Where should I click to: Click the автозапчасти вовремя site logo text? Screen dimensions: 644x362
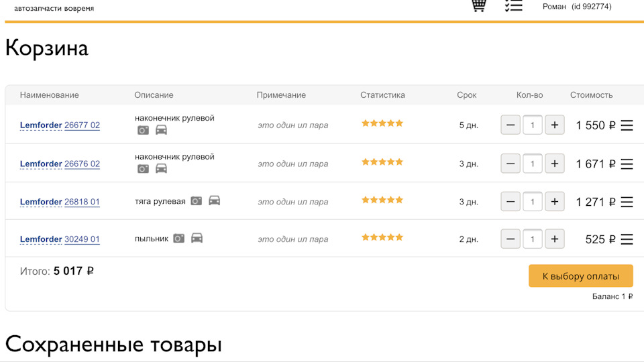click(54, 8)
